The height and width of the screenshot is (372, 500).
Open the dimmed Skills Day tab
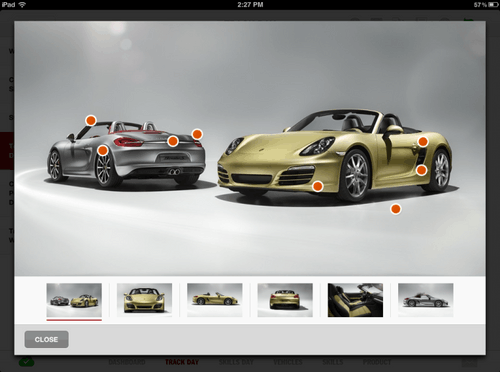pyautogui.click(x=236, y=362)
